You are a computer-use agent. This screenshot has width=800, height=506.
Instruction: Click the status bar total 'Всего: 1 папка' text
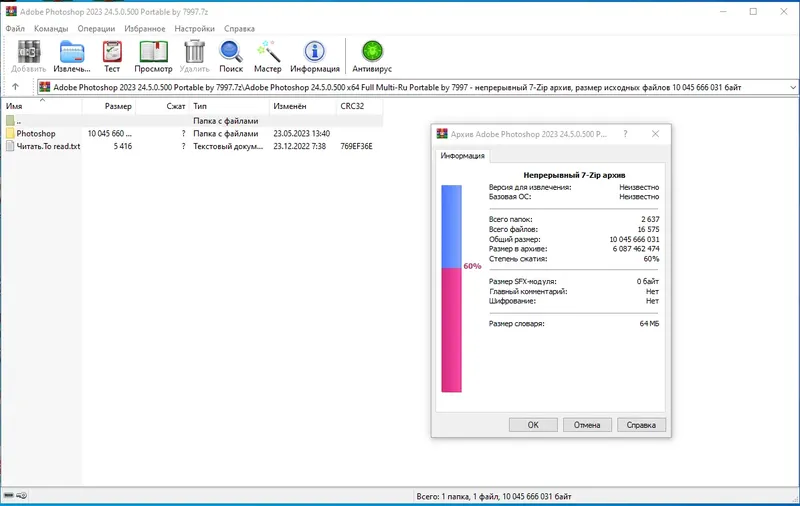point(494,496)
